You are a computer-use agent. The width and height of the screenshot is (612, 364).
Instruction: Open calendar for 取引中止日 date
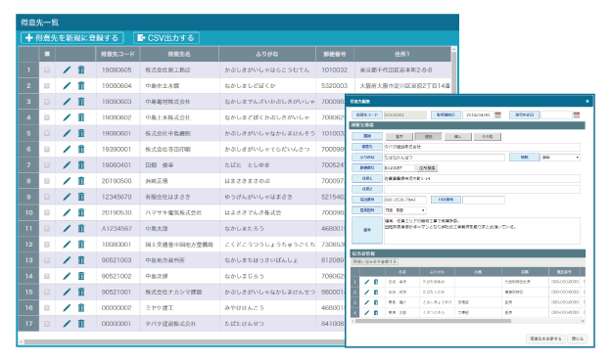tap(577, 115)
